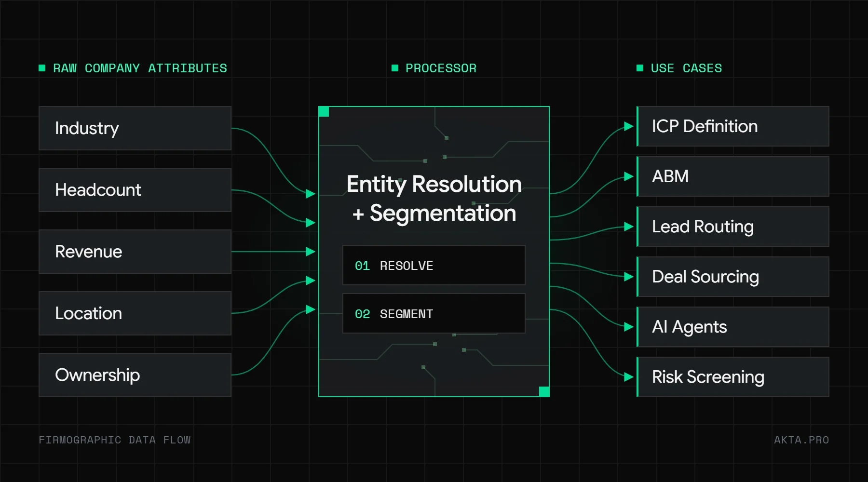The width and height of the screenshot is (868, 482).
Task: Select the AI Agents use case
Action: (x=733, y=327)
